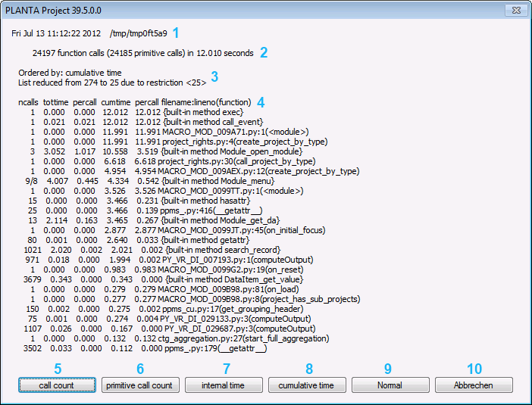Click the tottime column header
The width and height of the screenshot is (532, 405).
pos(55,102)
